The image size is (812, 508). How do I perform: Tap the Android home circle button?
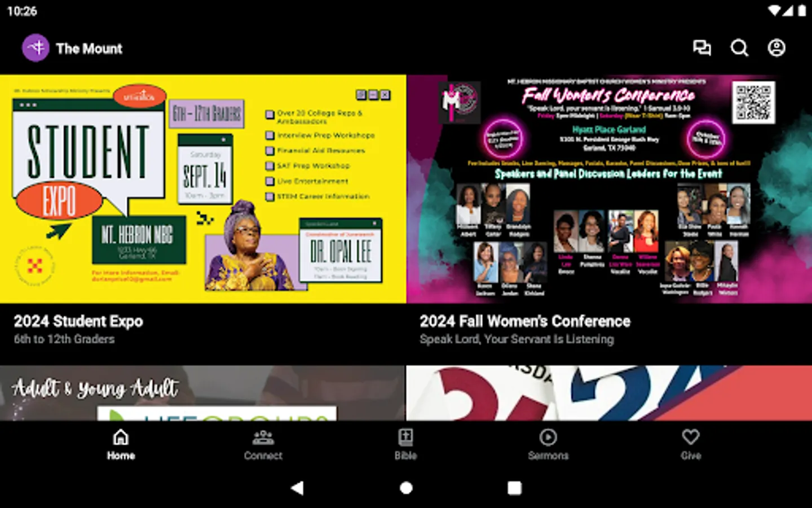[405, 488]
